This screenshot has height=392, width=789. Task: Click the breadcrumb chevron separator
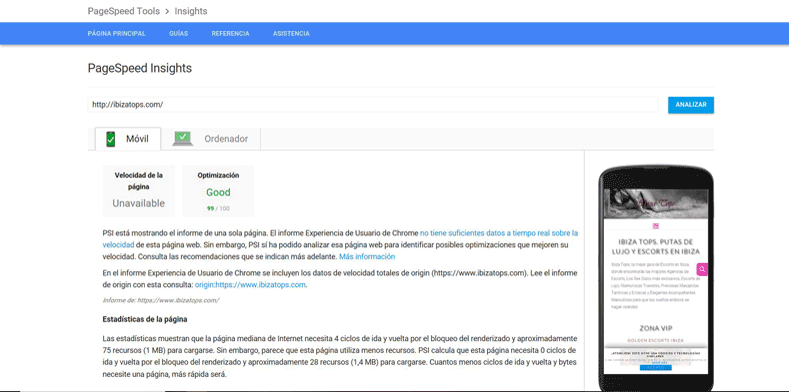(x=167, y=11)
